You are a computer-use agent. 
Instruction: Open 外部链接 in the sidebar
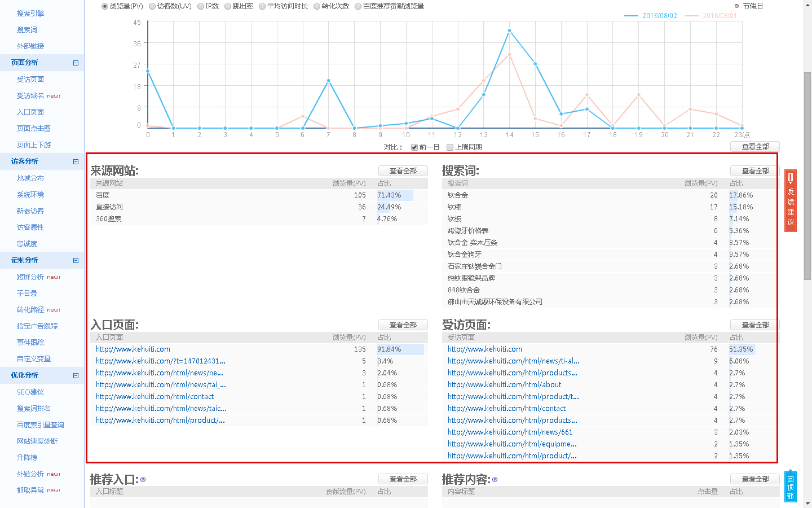click(30, 46)
